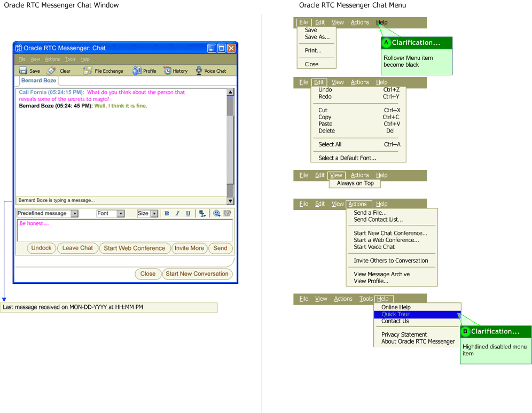Screen dimensions: 532x413
Task: Show chat History via the clock icon
Action: click(x=167, y=71)
